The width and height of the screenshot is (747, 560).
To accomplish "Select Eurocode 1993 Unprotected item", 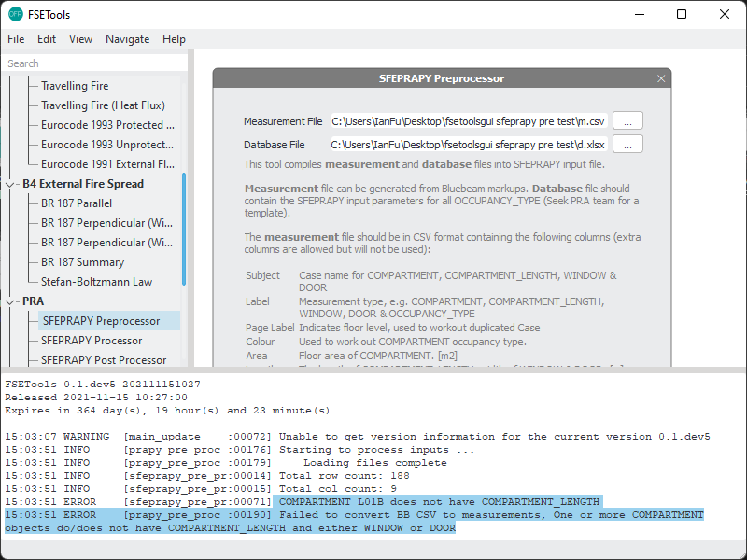I will pyautogui.click(x=107, y=145).
